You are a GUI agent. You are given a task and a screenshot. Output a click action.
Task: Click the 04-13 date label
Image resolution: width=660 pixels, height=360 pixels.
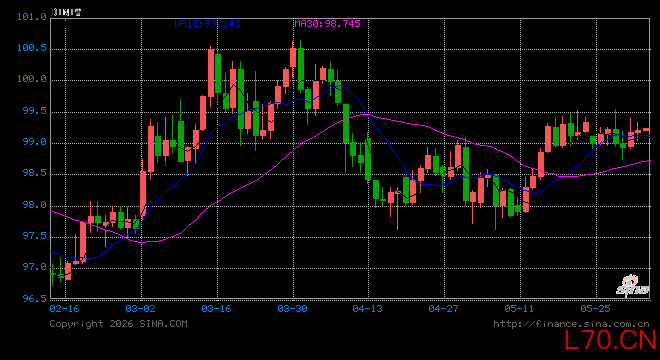[x=367, y=309]
